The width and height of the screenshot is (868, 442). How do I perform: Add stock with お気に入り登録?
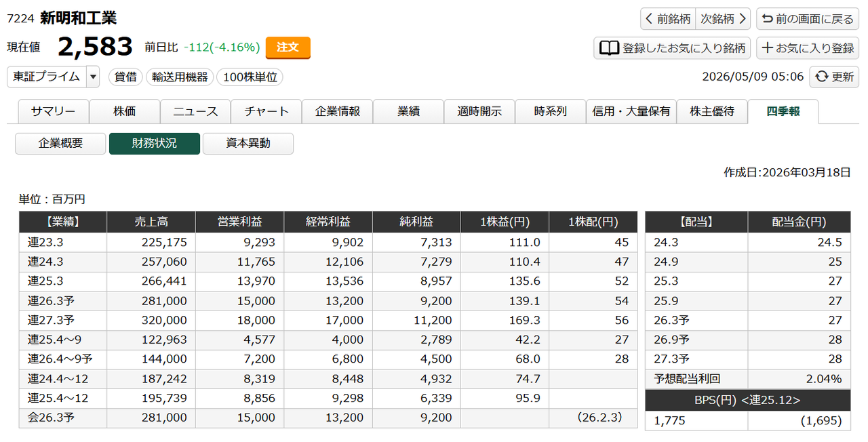click(x=808, y=48)
